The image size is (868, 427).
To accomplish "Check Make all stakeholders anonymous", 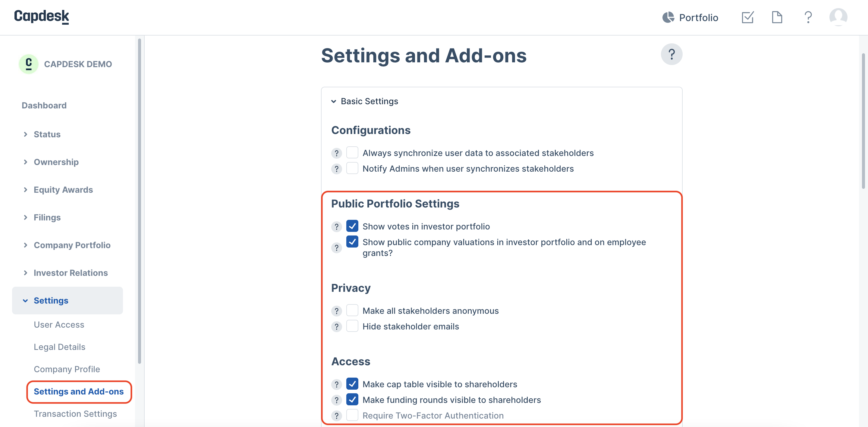I will (352, 310).
